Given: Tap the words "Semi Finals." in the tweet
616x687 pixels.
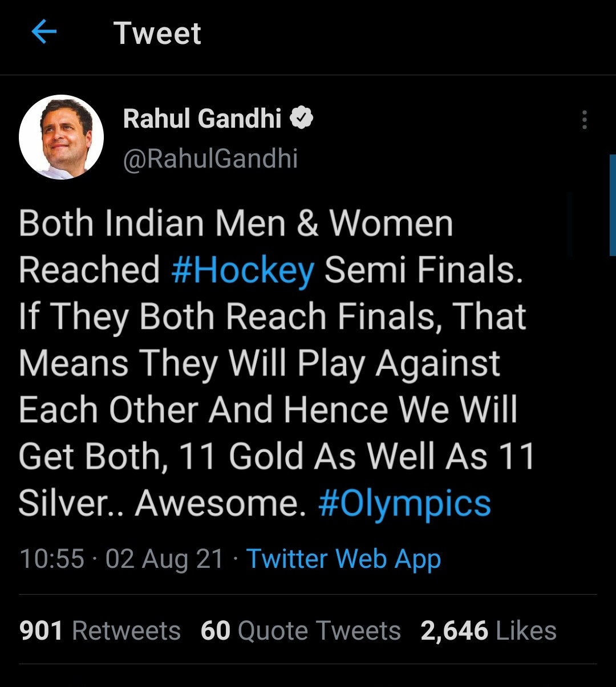Looking at the screenshot, I should 423,270.
